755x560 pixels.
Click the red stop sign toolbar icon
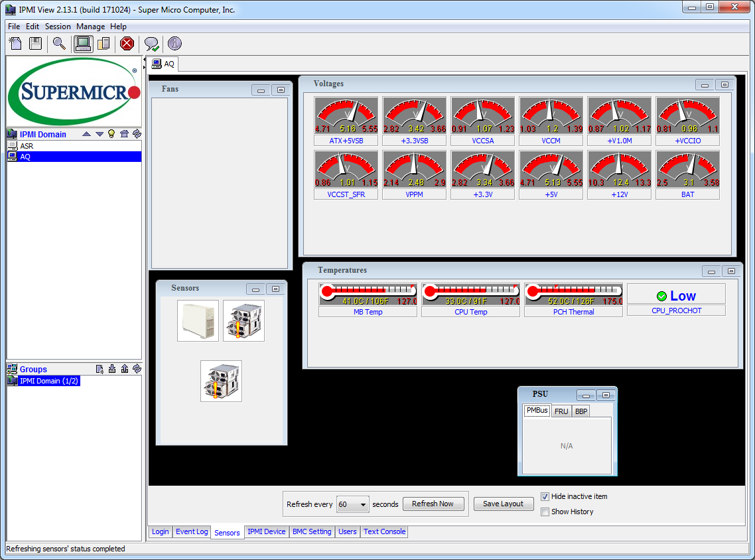coord(127,44)
